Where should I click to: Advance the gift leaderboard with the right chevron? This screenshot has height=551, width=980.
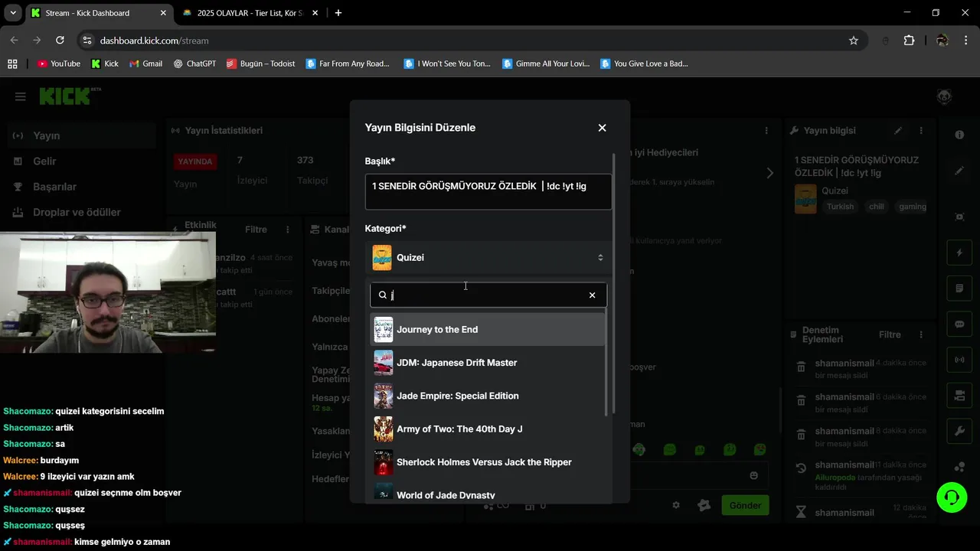point(769,173)
